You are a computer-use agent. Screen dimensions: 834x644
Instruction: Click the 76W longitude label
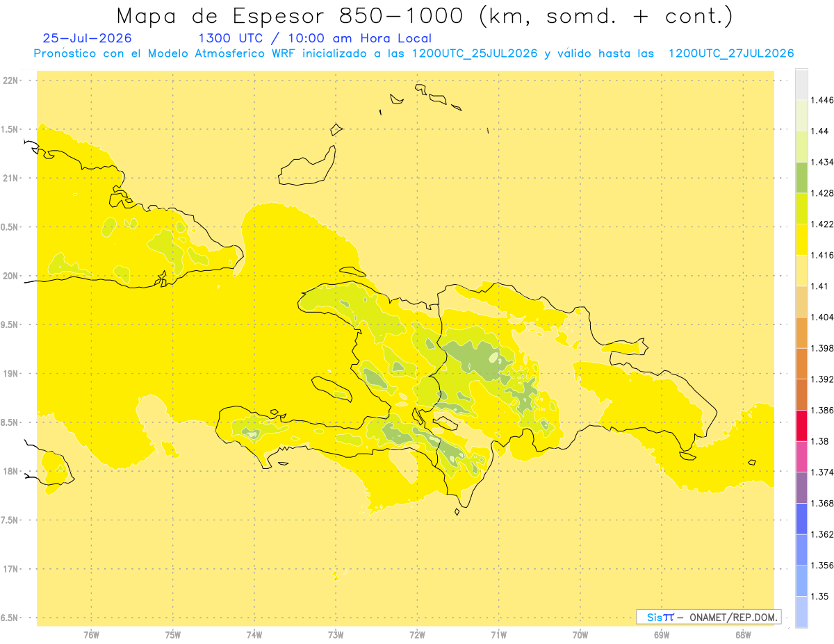pyautogui.click(x=91, y=634)
